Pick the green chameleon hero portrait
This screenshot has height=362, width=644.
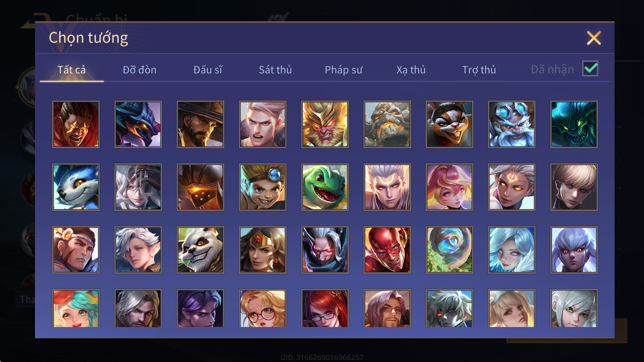tap(325, 187)
